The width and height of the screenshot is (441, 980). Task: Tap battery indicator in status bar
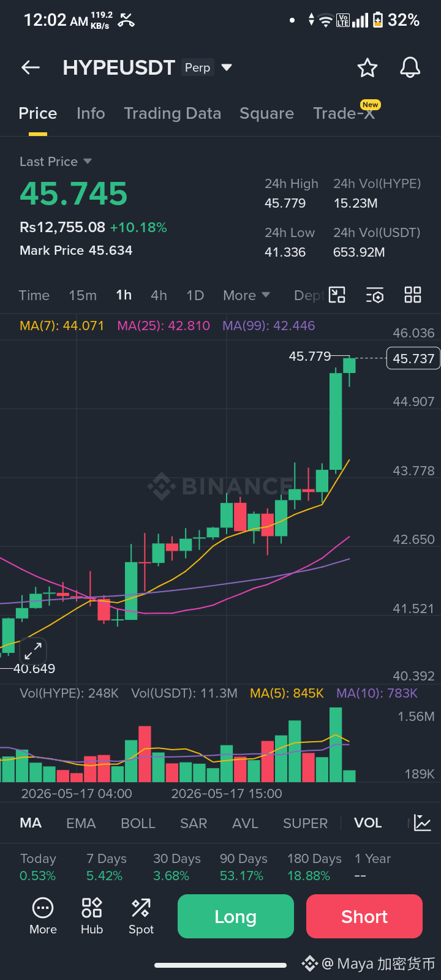tap(378, 20)
